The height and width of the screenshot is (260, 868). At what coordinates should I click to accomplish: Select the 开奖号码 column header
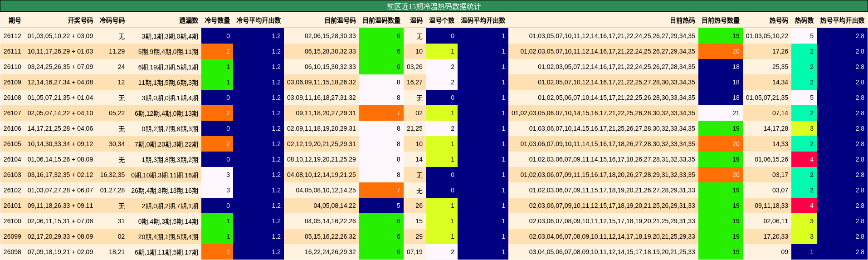[80, 20]
